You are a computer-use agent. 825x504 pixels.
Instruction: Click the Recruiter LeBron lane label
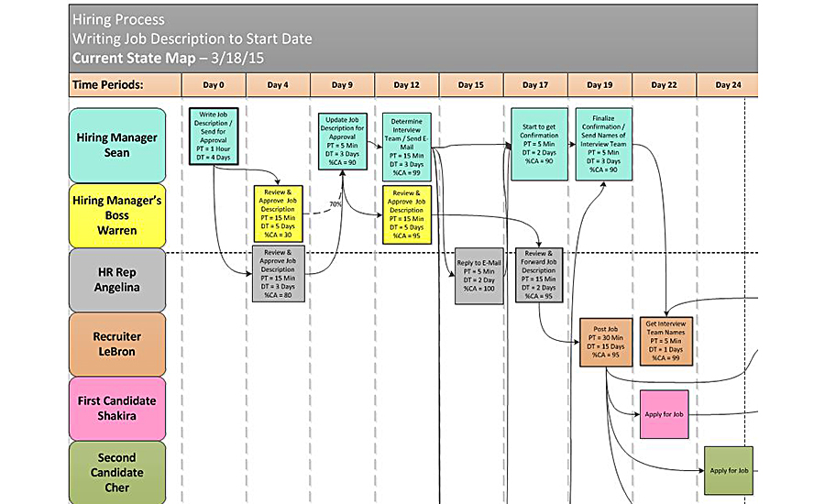click(117, 344)
